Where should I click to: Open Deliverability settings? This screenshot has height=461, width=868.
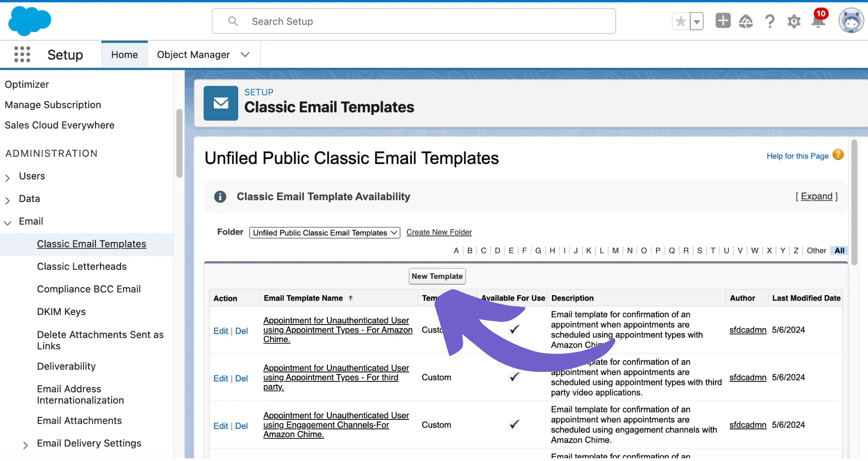coord(66,367)
